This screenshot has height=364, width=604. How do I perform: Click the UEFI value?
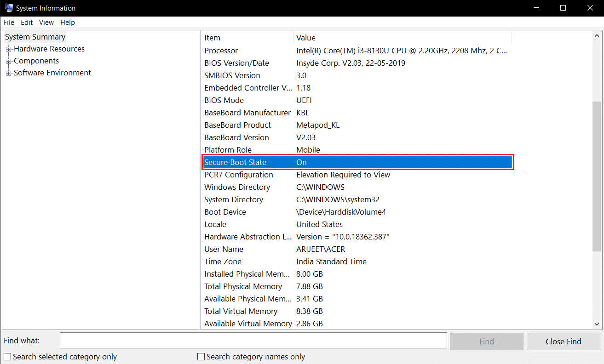click(305, 100)
